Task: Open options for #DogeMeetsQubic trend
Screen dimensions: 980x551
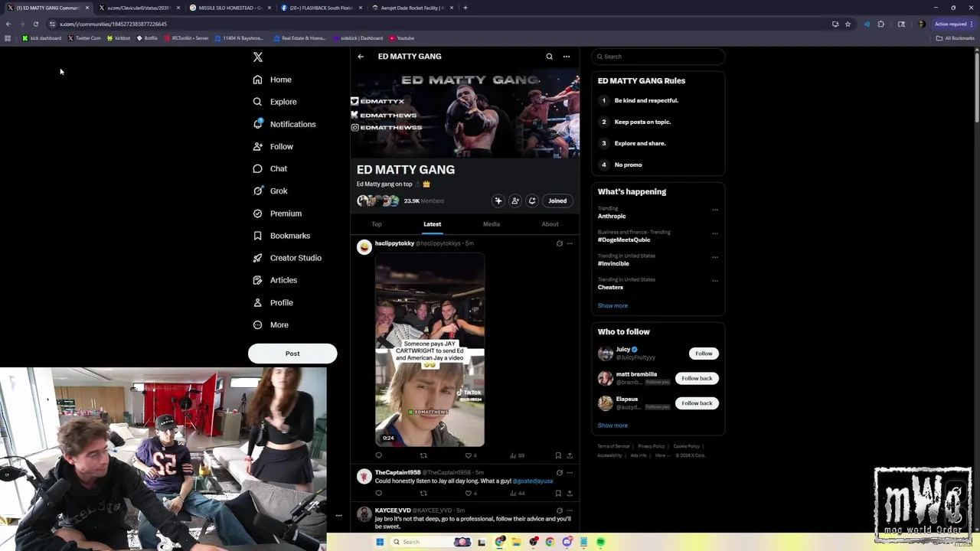Action: pos(715,233)
